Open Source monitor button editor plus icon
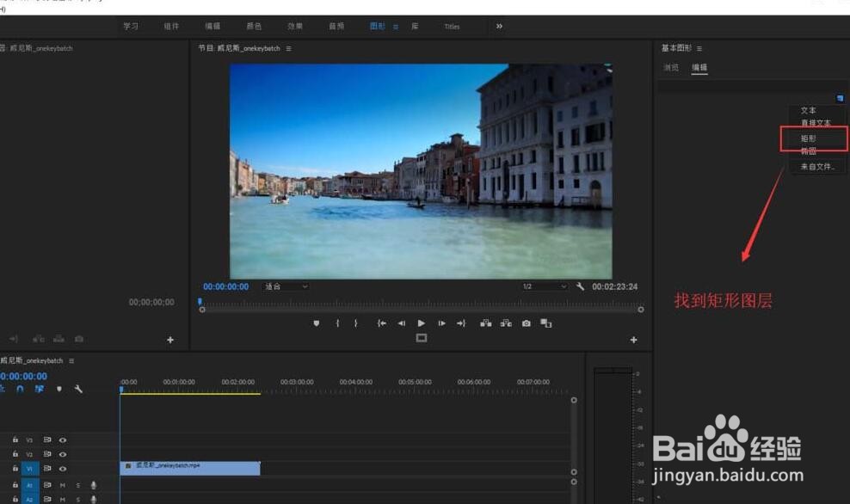The height and width of the screenshot is (504, 850). point(170,340)
